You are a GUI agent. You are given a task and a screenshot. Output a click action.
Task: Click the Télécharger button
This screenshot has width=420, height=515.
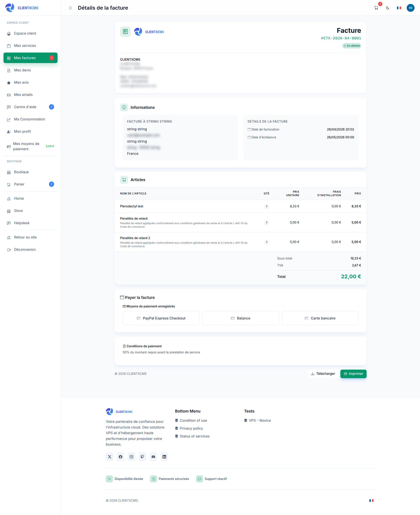(x=323, y=374)
